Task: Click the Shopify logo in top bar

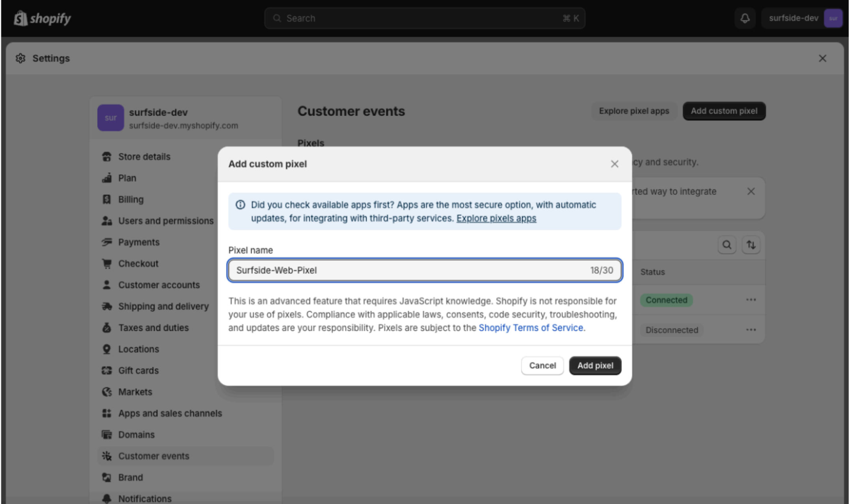Action: pyautogui.click(x=42, y=18)
